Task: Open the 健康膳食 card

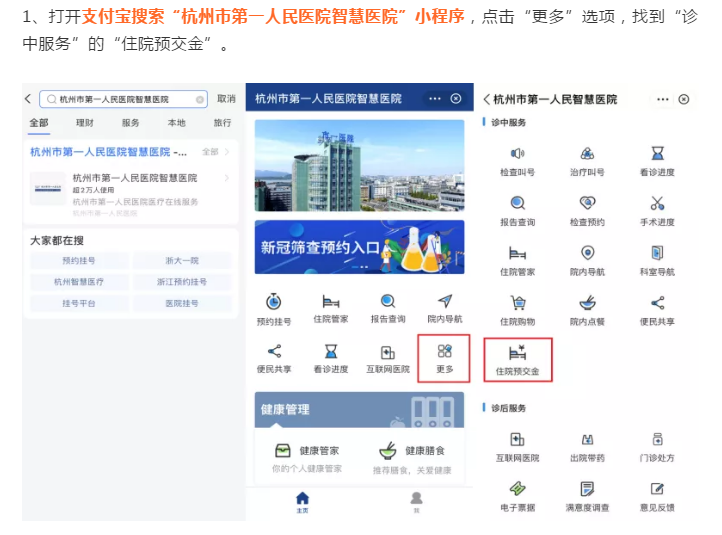Action: click(412, 459)
